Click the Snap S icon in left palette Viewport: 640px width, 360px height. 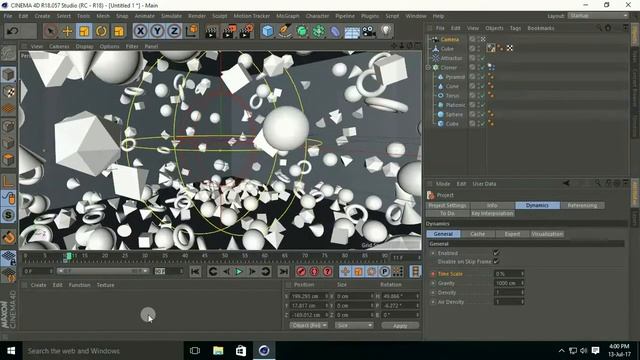[9, 215]
